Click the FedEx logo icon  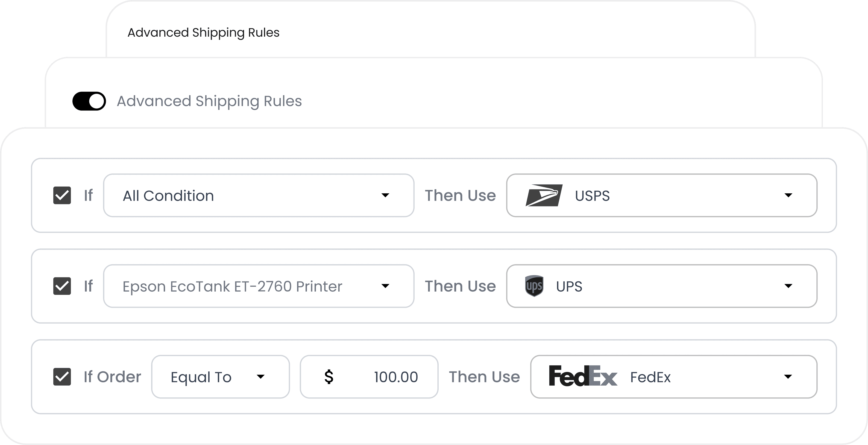pyautogui.click(x=583, y=376)
